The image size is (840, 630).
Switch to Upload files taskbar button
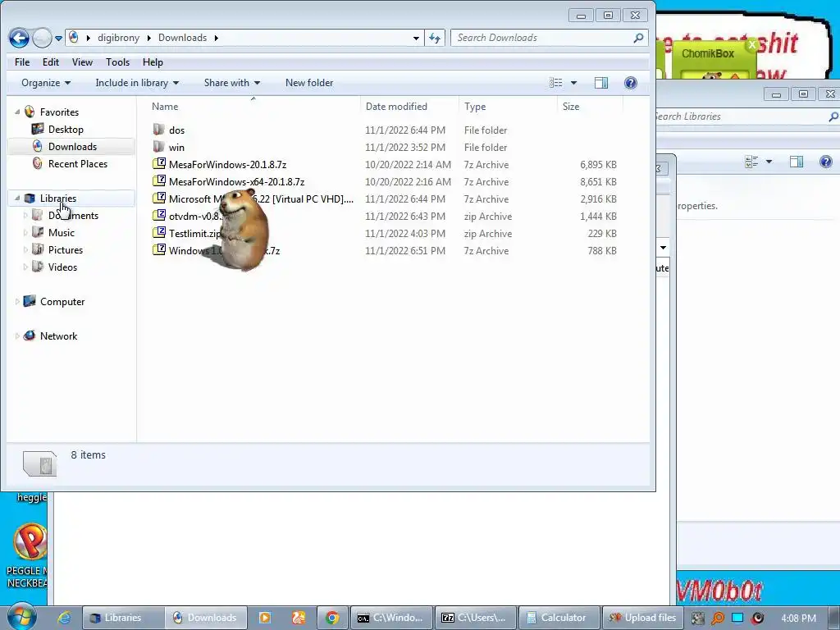click(x=643, y=618)
